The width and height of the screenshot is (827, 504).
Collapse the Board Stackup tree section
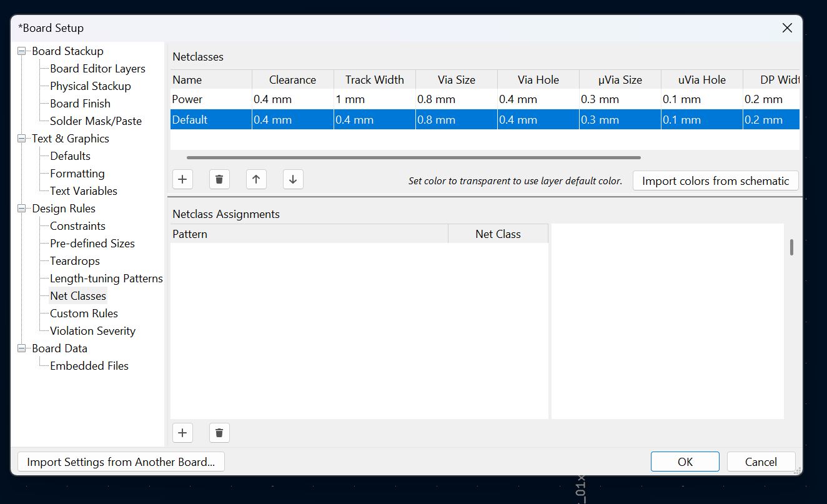coord(20,51)
